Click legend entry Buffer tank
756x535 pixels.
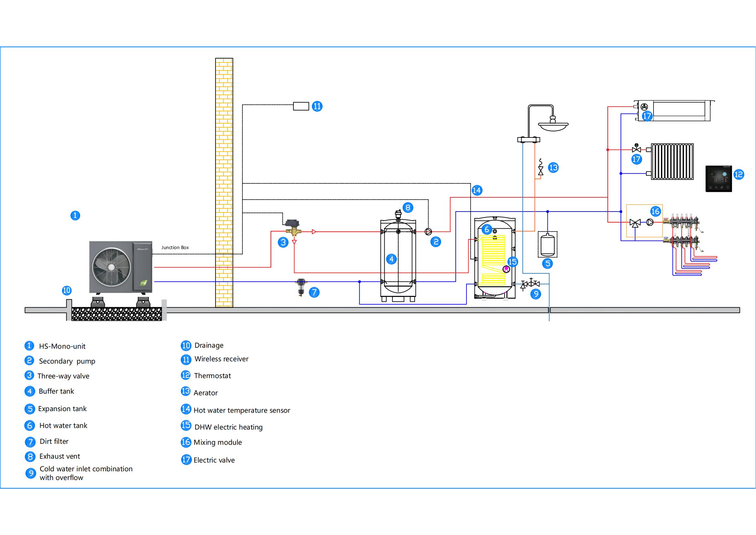coord(56,391)
